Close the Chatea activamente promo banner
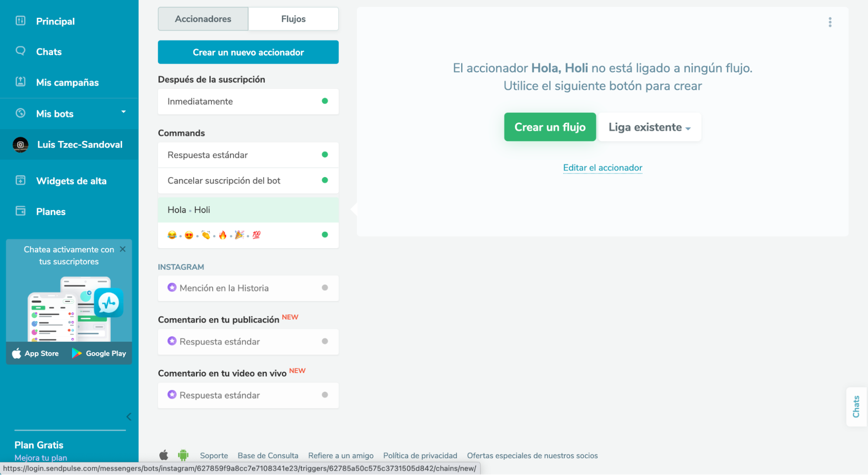Screen dimensions: 868x475 [122, 249]
